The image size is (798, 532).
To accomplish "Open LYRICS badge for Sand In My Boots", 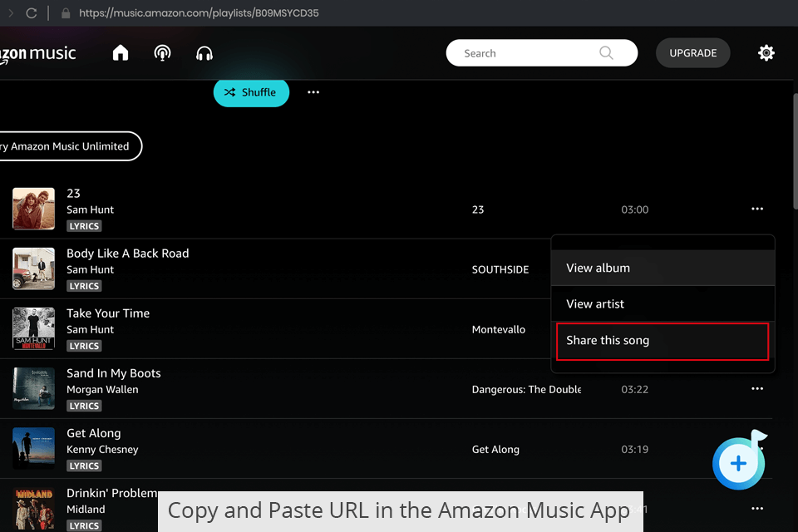I will pyautogui.click(x=84, y=406).
